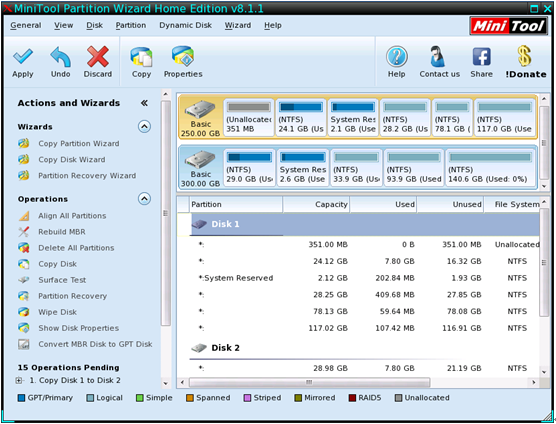Select the System Res 2.1 GB partition block
The height and width of the screenshot is (424, 556).
pyautogui.click(x=353, y=118)
